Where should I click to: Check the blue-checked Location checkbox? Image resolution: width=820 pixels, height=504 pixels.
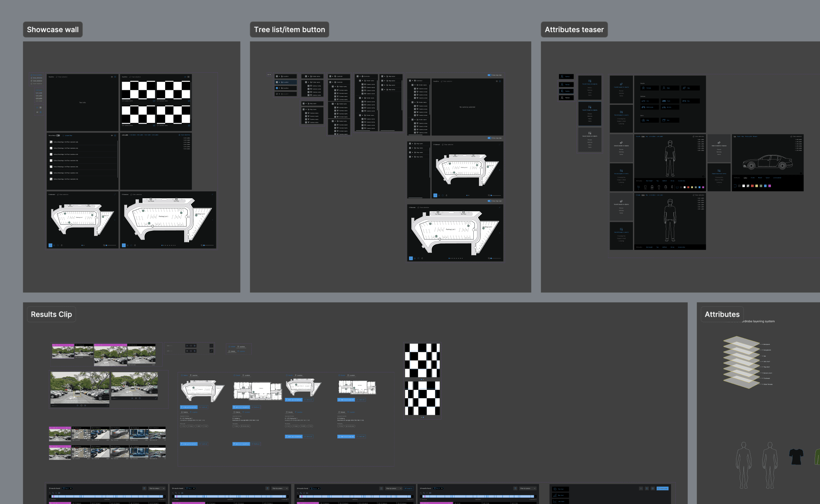point(277,88)
